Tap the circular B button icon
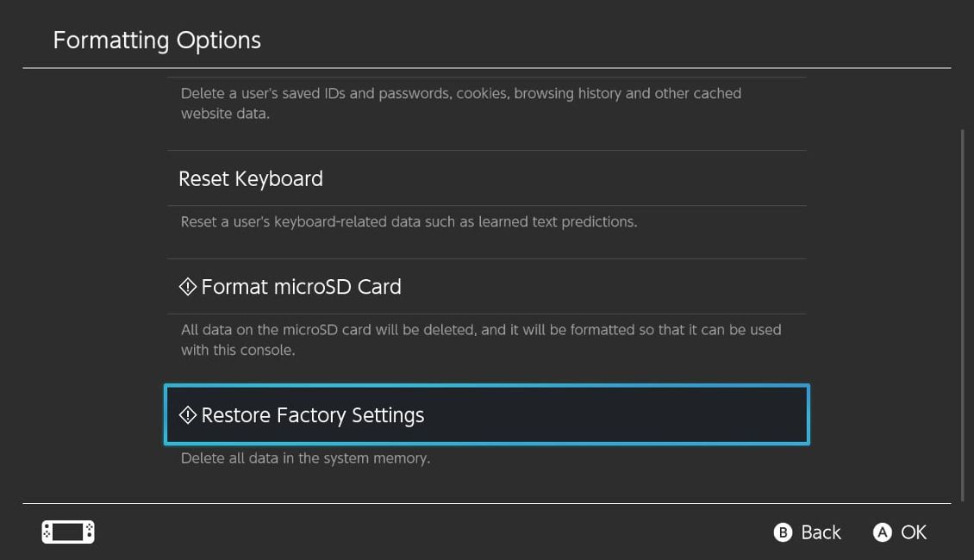This screenshot has width=974, height=560. tap(783, 532)
